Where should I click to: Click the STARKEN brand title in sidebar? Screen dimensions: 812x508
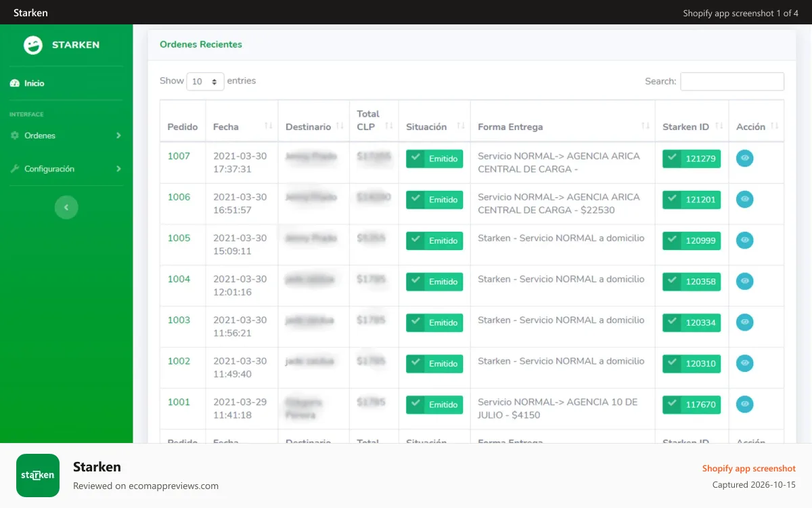(76, 45)
